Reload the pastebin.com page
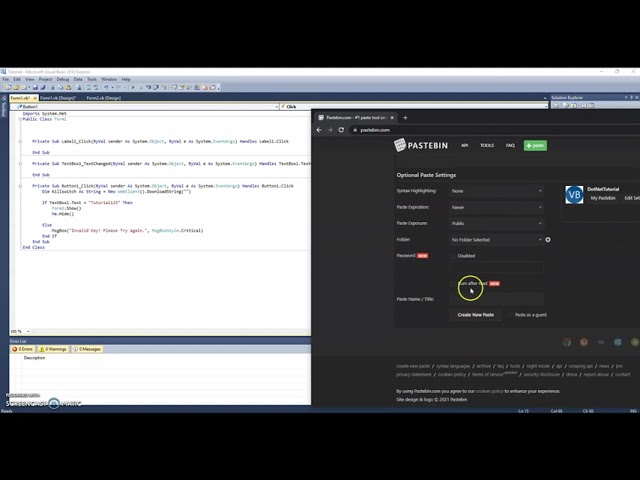Screen dimensions: 640x480 [x=341, y=130]
